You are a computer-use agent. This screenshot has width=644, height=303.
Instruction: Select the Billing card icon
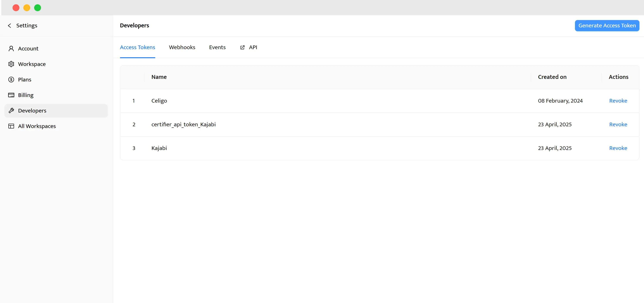point(11,95)
